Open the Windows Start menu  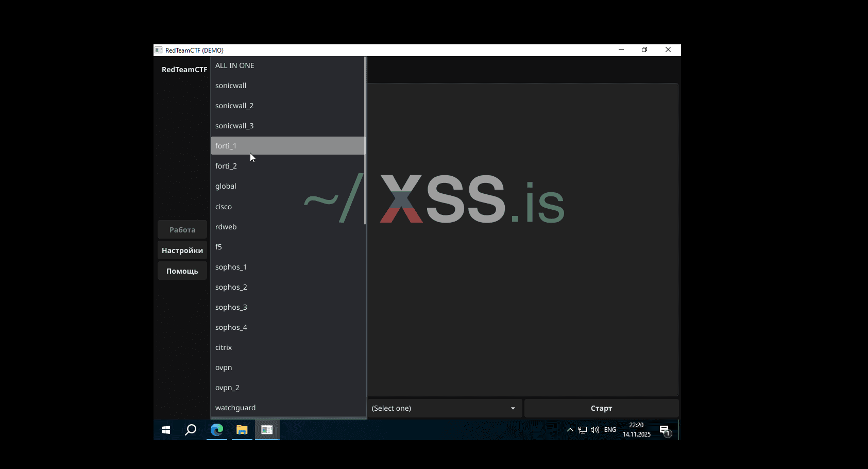coord(166,430)
